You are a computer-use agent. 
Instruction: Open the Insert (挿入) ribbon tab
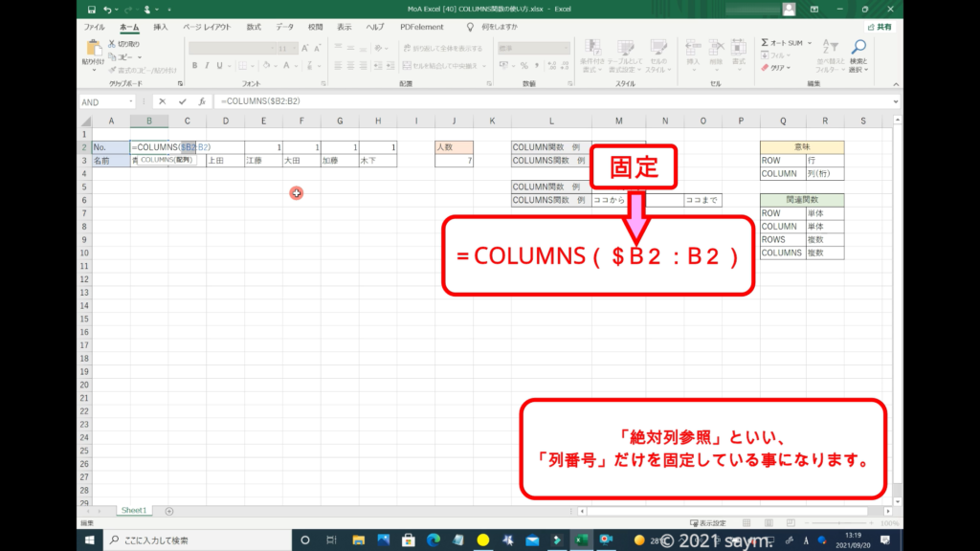(161, 28)
